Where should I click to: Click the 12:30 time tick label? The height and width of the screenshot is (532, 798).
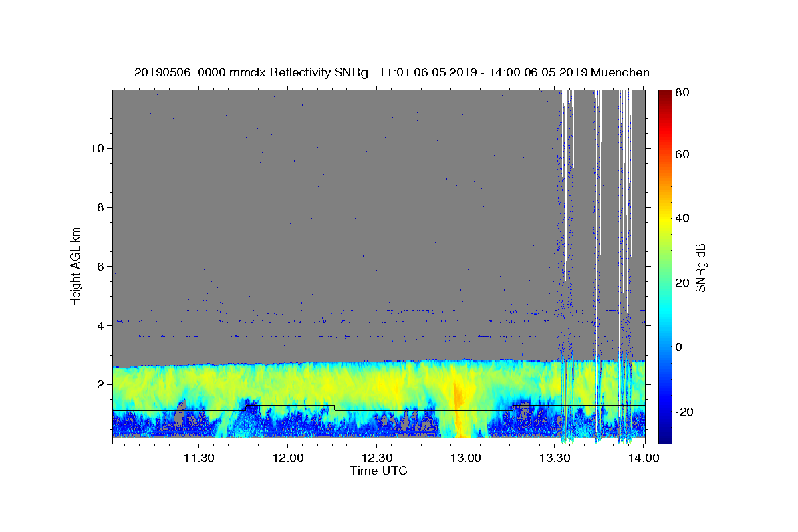click(376, 458)
